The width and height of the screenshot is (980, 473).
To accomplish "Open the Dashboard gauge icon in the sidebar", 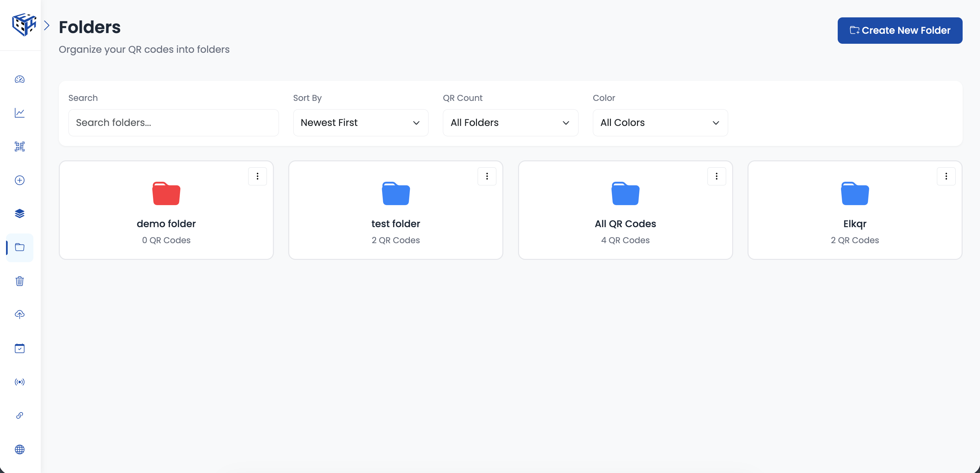I will pos(19,80).
